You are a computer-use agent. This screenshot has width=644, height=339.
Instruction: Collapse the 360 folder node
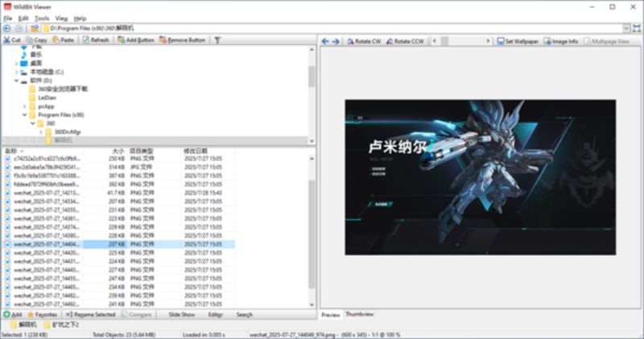pyautogui.click(x=33, y=123)
